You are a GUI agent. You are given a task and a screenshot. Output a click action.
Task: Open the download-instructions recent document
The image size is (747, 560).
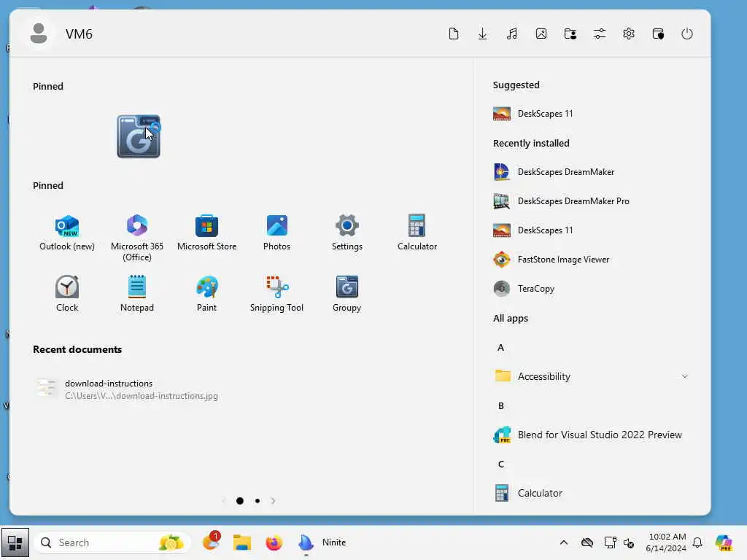[x=128, y=389]
